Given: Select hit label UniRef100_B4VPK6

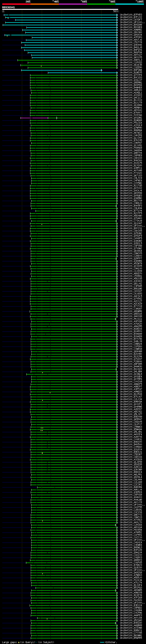Looking at the screenshot, I should point(131,85).
